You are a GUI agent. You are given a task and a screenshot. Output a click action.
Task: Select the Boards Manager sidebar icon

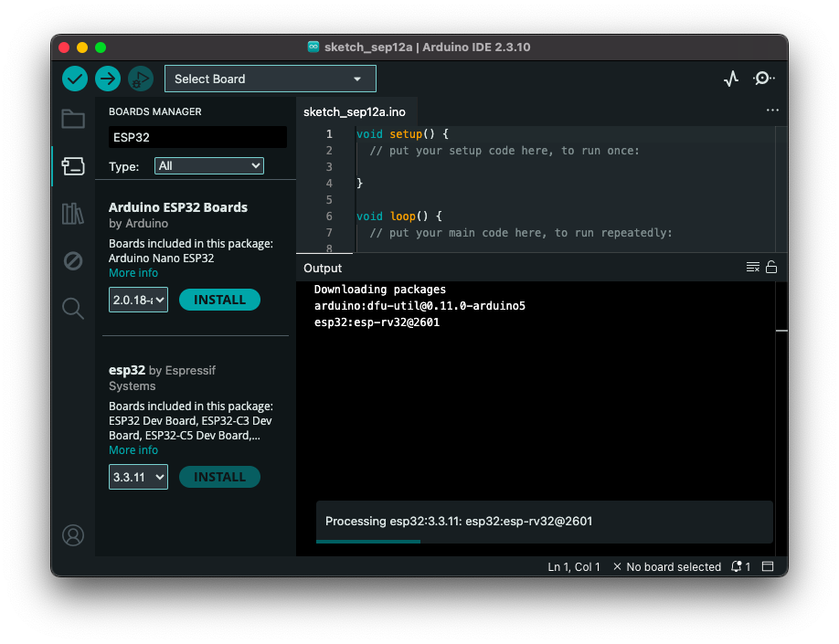tap(73, 166)
